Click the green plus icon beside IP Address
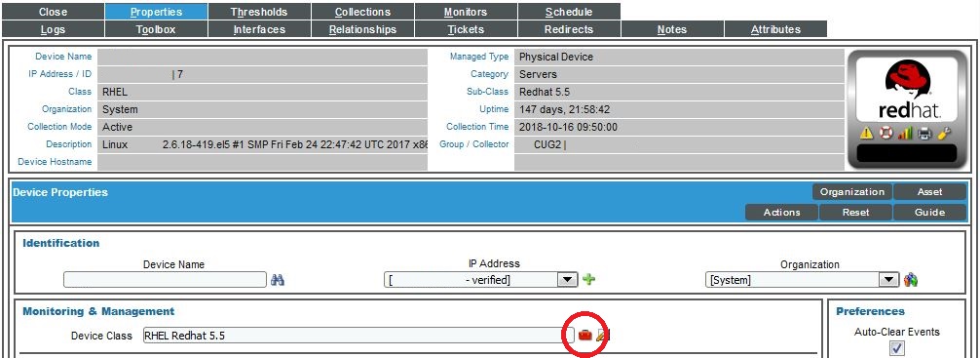The width and height of the screenshot is (980, 358). tap(588, 280)
